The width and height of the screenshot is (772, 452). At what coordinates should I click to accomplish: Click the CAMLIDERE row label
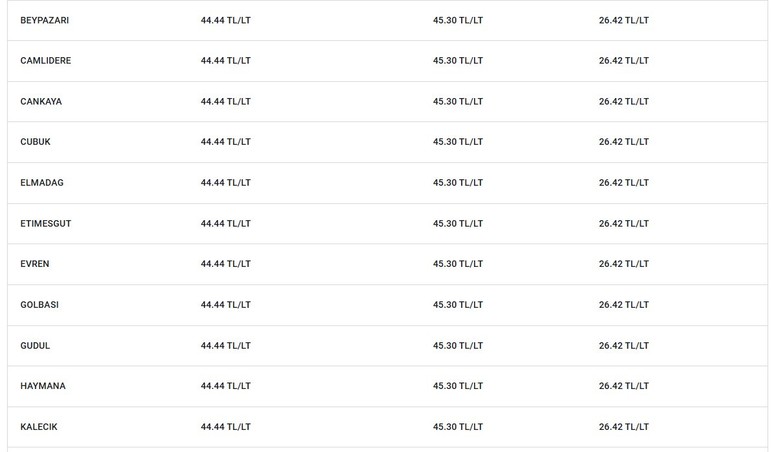pyautogui.click(x=45, y=61)
